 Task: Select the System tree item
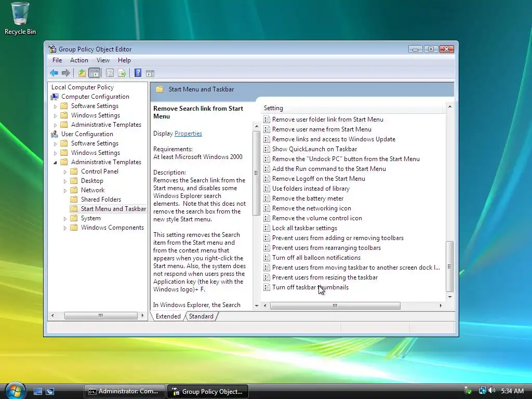point(90,218)
